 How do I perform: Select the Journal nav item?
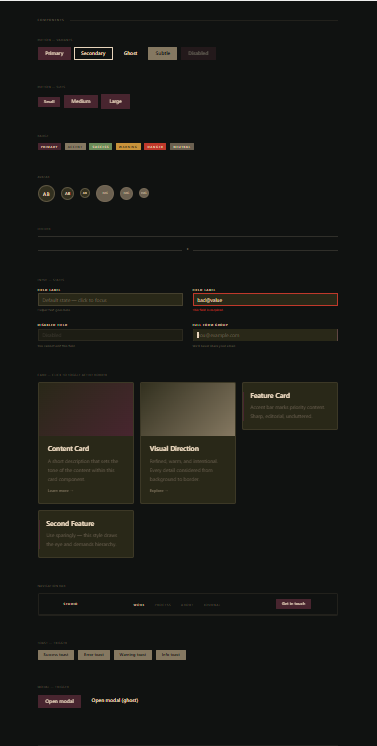pyautogui.click(x=212, y=605)
